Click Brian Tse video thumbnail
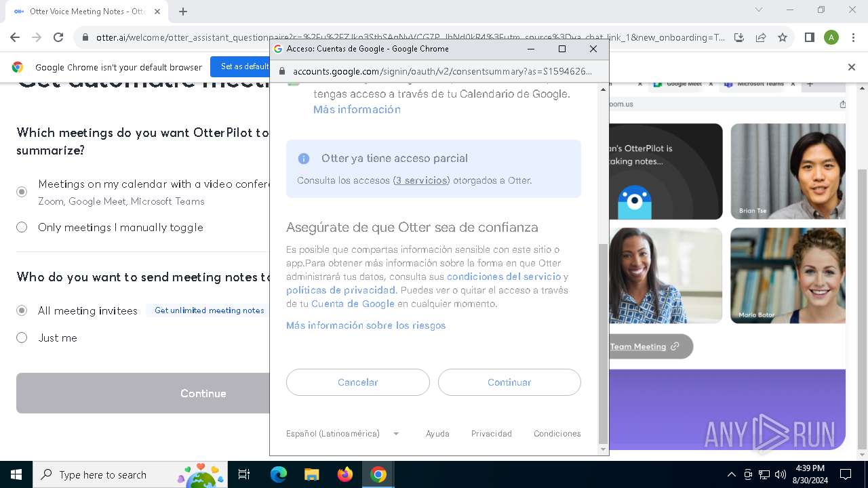This screenshot has height=488, width=868. pyautogui.click(x=788, y=171)
